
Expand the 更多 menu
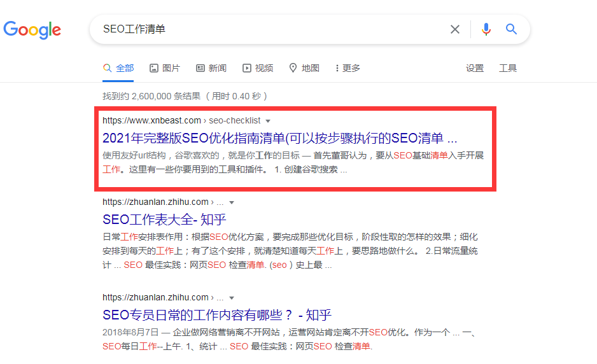[x=348, y=68]
